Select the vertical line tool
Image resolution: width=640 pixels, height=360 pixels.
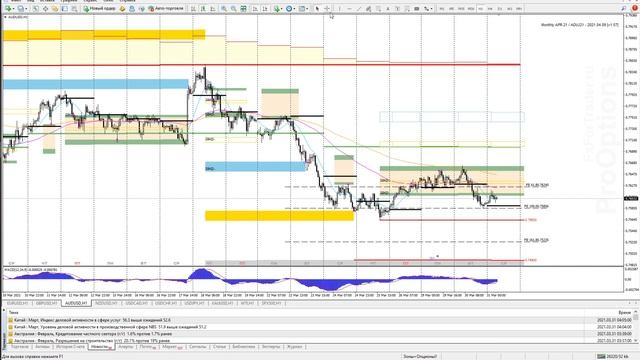(339, 8)
